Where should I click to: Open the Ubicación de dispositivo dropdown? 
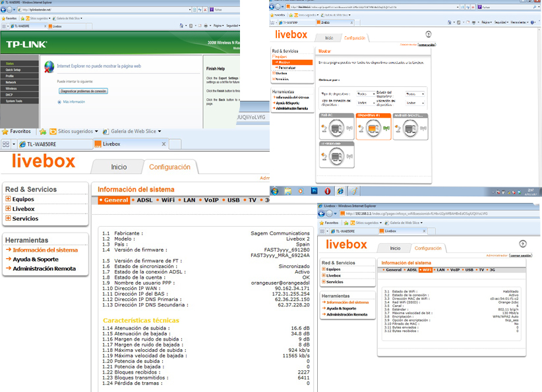(415, 103)
